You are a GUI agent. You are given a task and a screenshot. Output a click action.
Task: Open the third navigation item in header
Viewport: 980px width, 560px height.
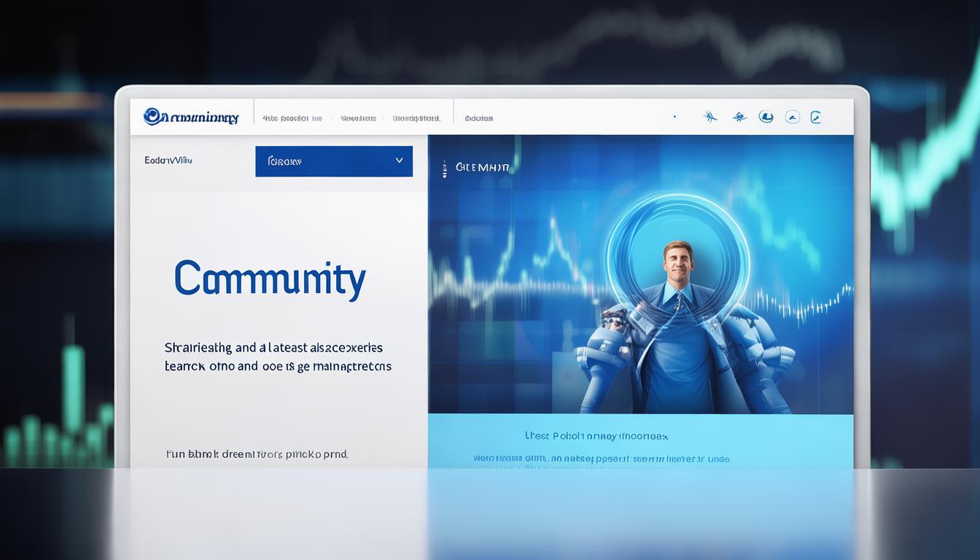click(416, 118)
